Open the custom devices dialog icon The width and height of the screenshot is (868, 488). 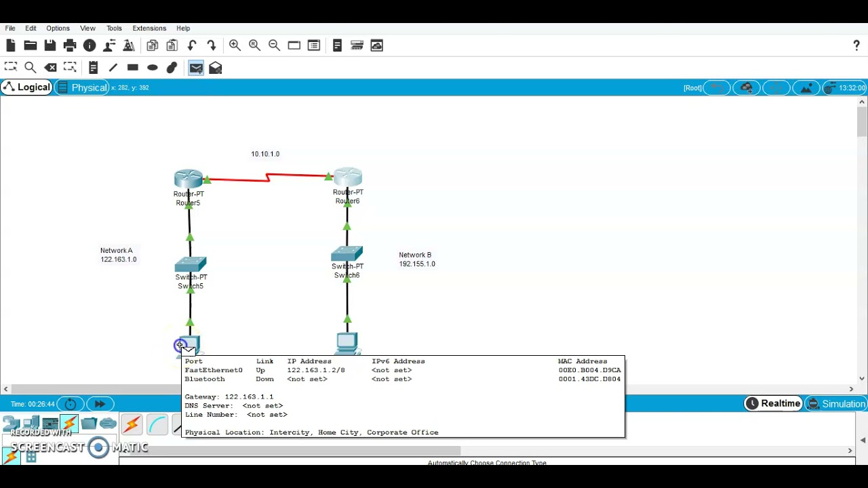tap(313, 45)
